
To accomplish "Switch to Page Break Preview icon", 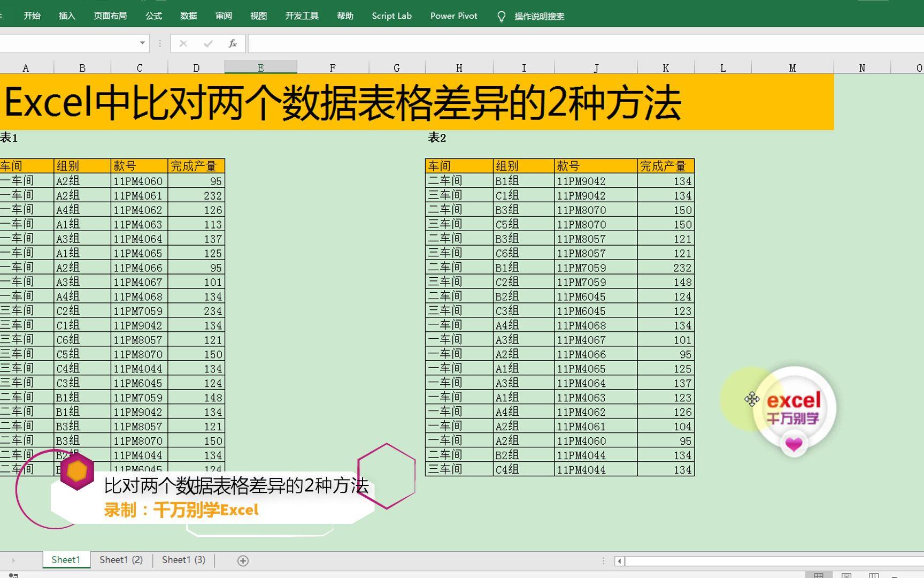I will point(874,575).
